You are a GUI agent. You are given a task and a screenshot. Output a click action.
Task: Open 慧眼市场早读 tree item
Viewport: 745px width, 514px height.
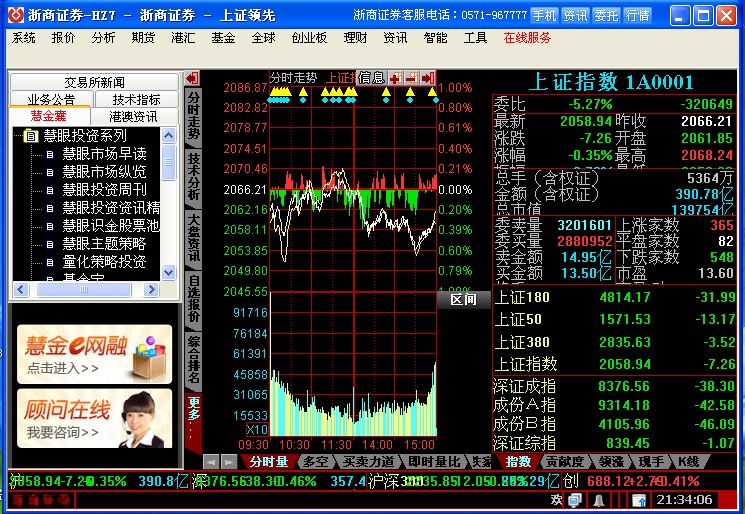pos(104,154)
